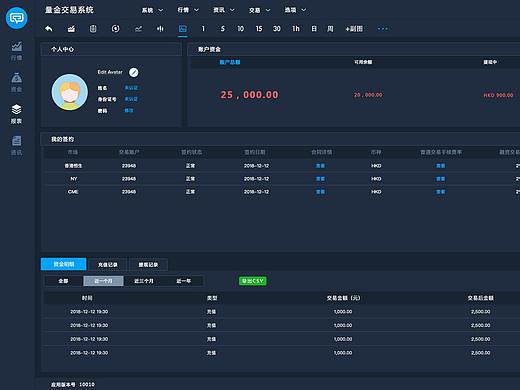
Task: Click the 修改 link beside 密码
Action: click(129, 110)
